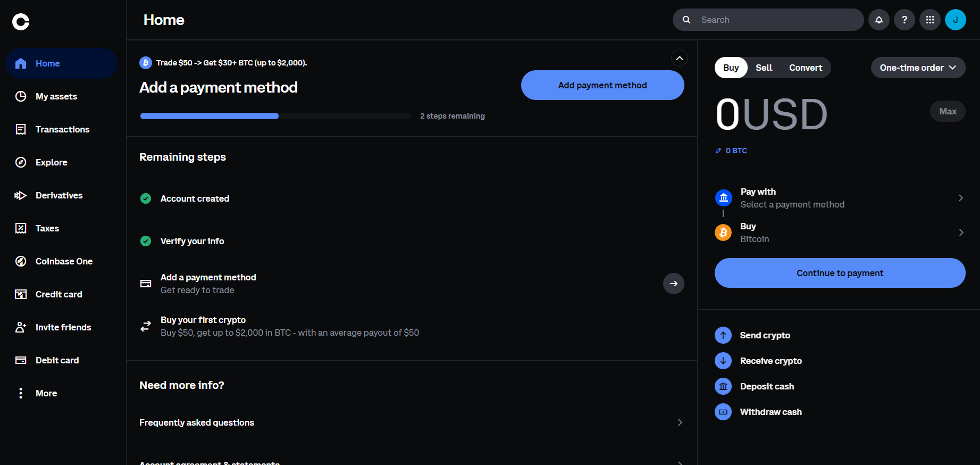The height and width of the screenshot is (465, 980).
Task: Click the arrow button on Add a payment method row
Action: [674, 284]
